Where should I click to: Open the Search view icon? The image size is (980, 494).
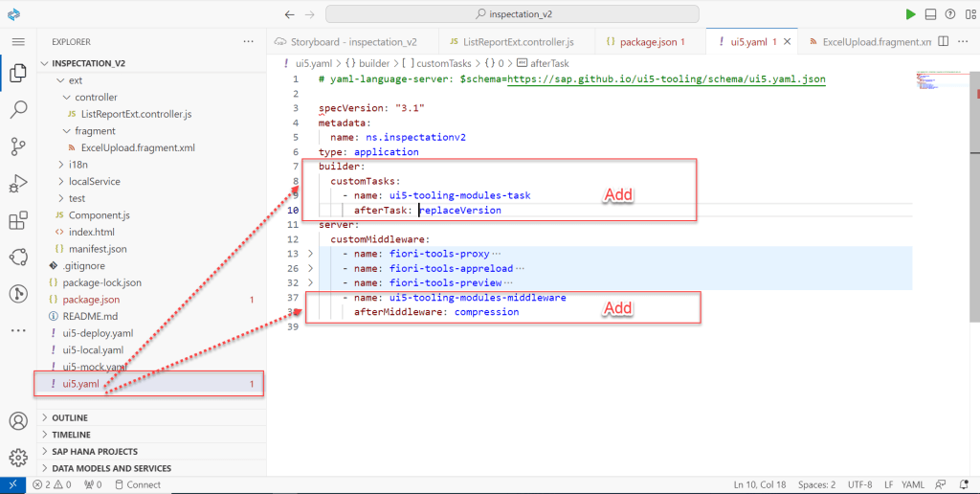pos(17,109)
